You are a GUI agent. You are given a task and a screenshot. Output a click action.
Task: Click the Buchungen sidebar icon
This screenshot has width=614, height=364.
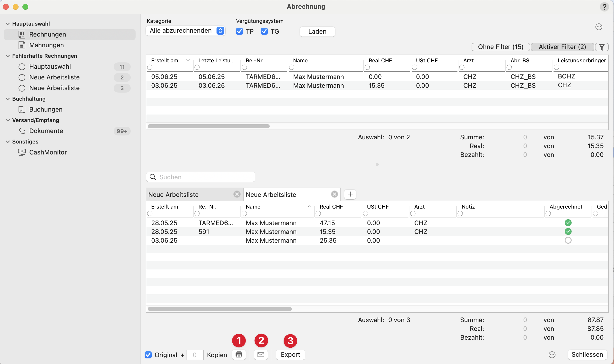(x=22, y=109)
